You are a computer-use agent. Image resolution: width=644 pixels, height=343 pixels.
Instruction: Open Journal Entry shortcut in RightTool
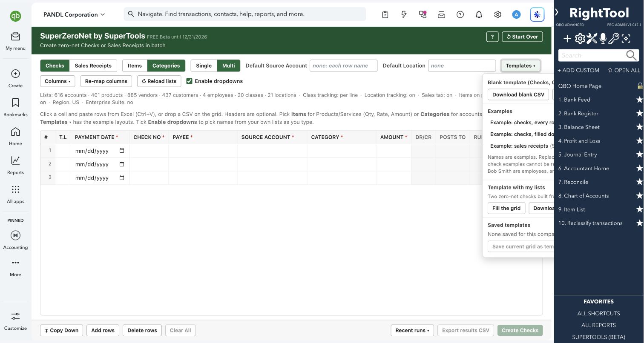coord(578,154)
